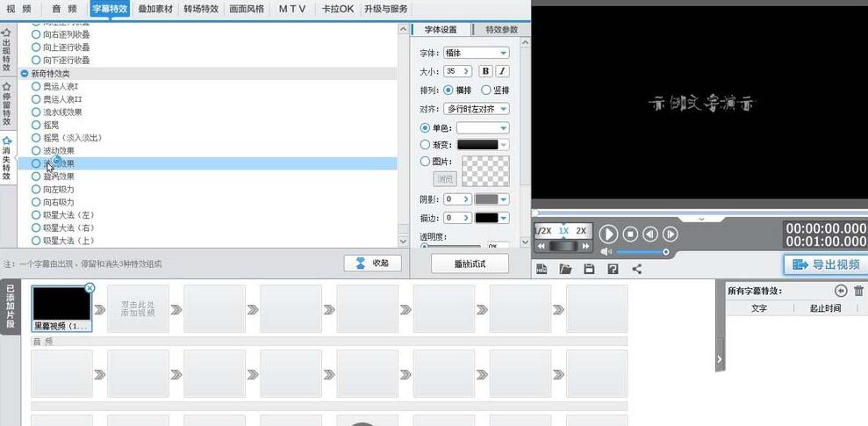Click the volume slider below the playback controls
Image resolution: width=868 pixels, height=426 pixels.
641,252
